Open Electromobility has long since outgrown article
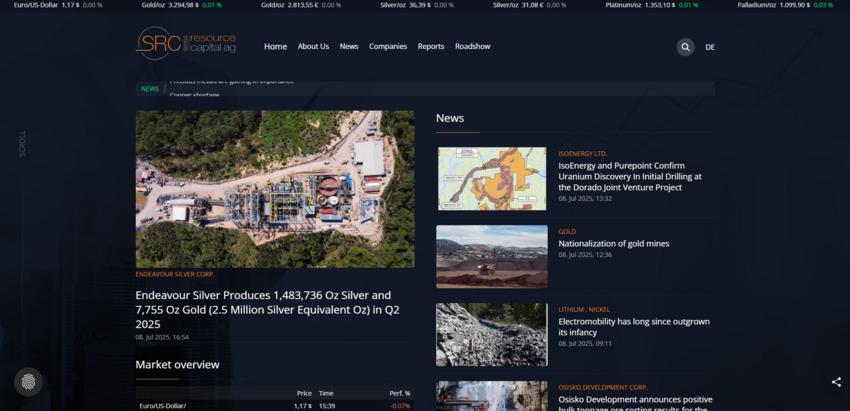The height and width of the screenshot is (411, 850). (634, 327)
